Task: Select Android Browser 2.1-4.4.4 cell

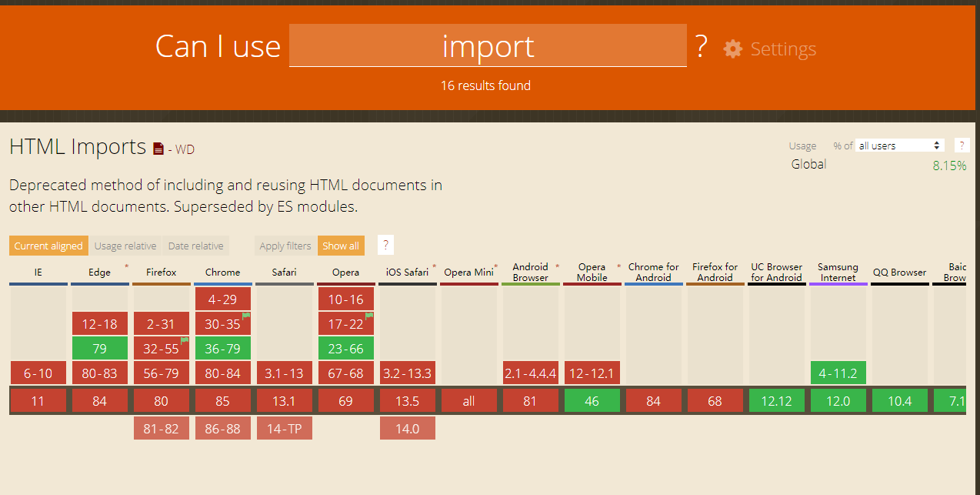Action: (531, 373)
